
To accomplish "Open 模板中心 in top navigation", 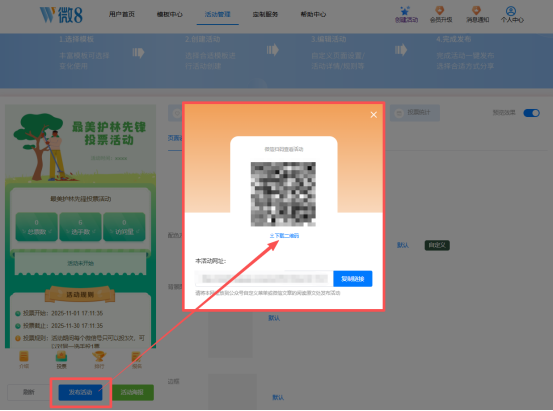I will (x=170, y=14).
